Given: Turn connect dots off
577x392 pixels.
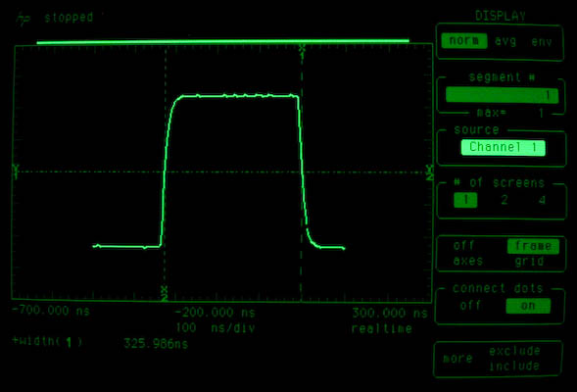Looking at the screenshot, I should (x=470, y=305).
